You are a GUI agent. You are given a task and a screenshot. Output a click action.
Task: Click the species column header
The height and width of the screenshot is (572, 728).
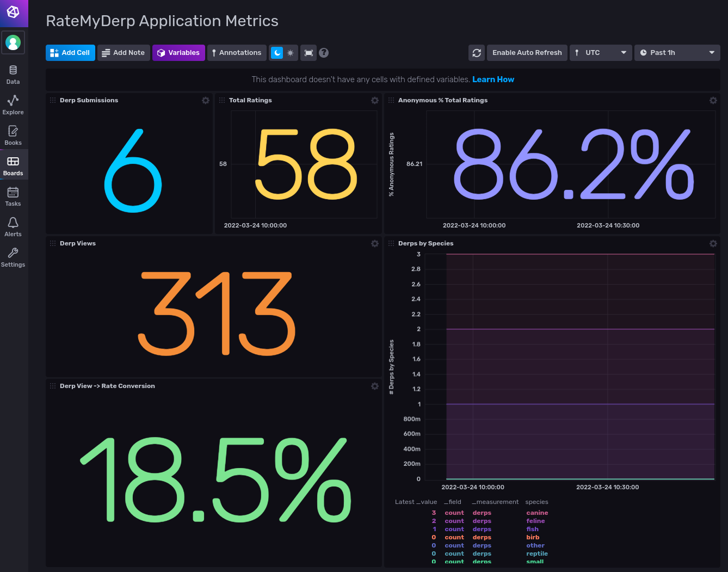[x=536, y=502]
